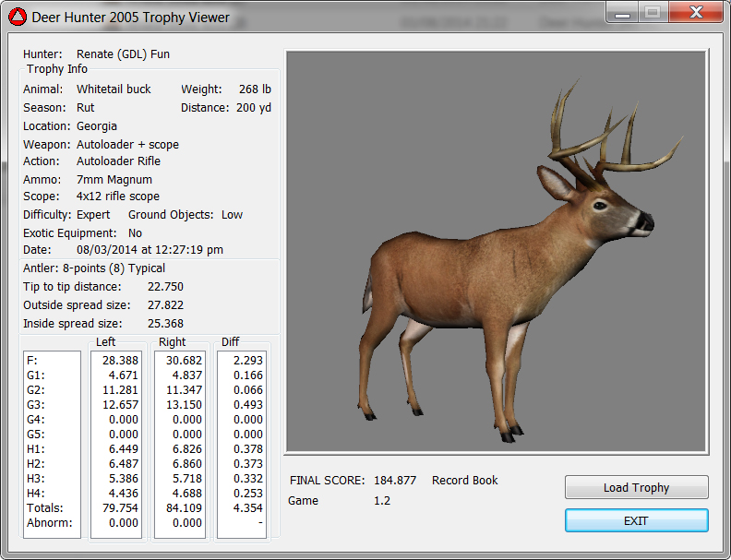
Task: Select the Totals value 84.109 in Right list
Action: [x=182, y=507]
